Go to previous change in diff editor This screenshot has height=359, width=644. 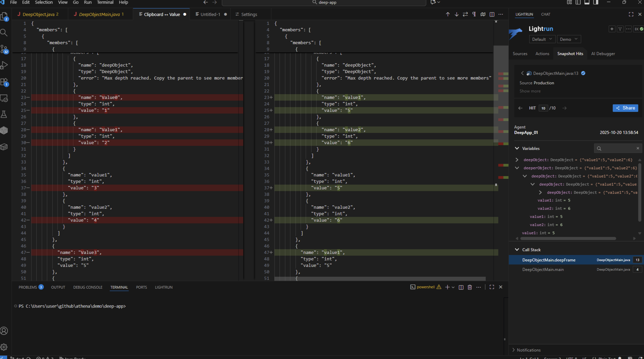448,14
